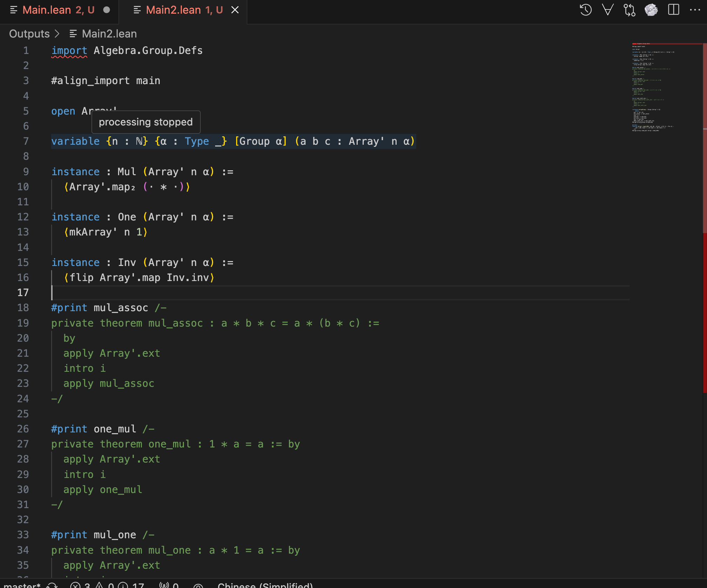The image size is (707, 588).
Task: Click 'instance : Inv' on line 15
Action: (94, 263)
